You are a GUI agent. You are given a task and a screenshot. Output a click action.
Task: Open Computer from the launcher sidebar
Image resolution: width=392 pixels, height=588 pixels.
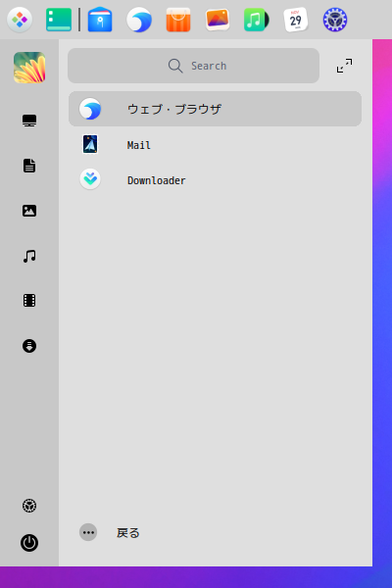[29, 121]
